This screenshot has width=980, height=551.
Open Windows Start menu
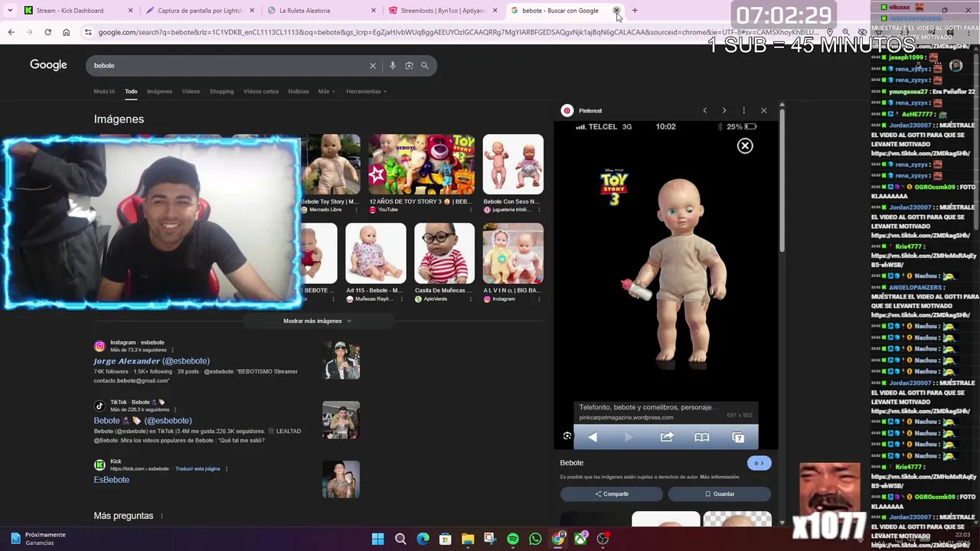click(377, 539)
